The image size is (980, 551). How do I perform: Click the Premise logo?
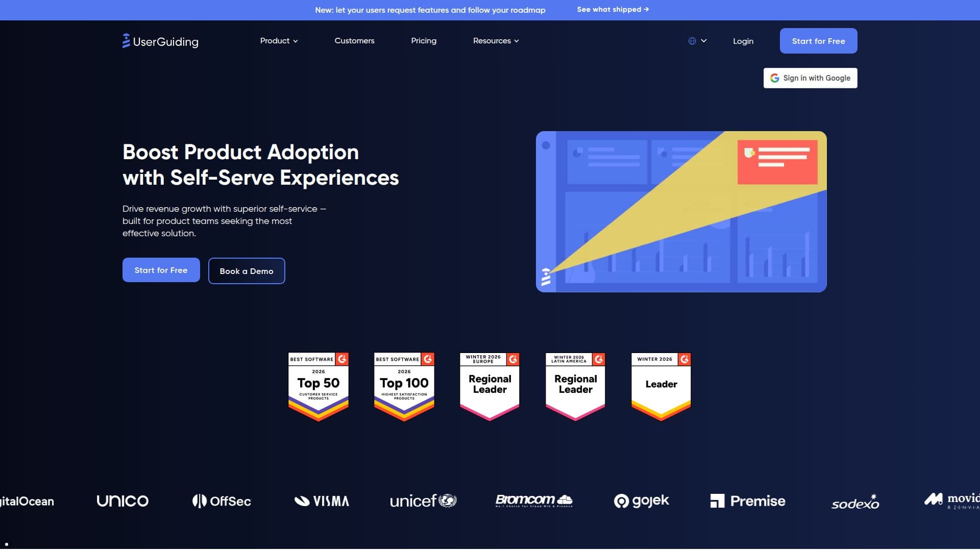748,501
